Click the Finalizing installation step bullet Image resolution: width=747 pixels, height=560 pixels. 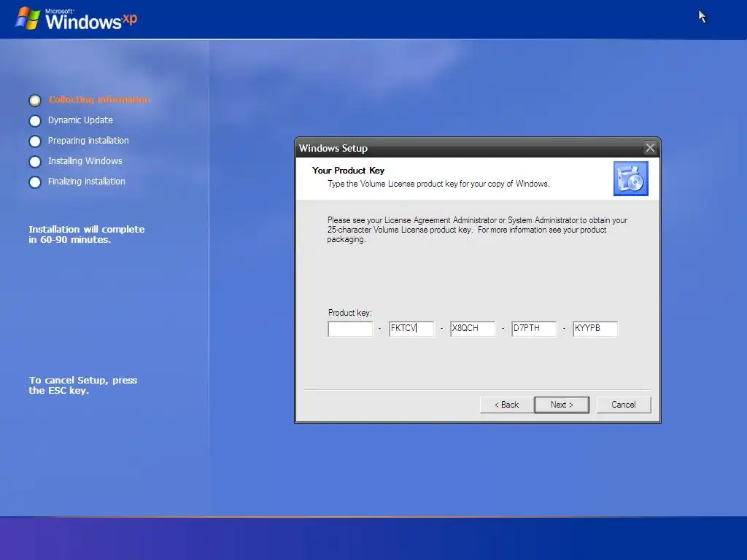tap(35, 182)
